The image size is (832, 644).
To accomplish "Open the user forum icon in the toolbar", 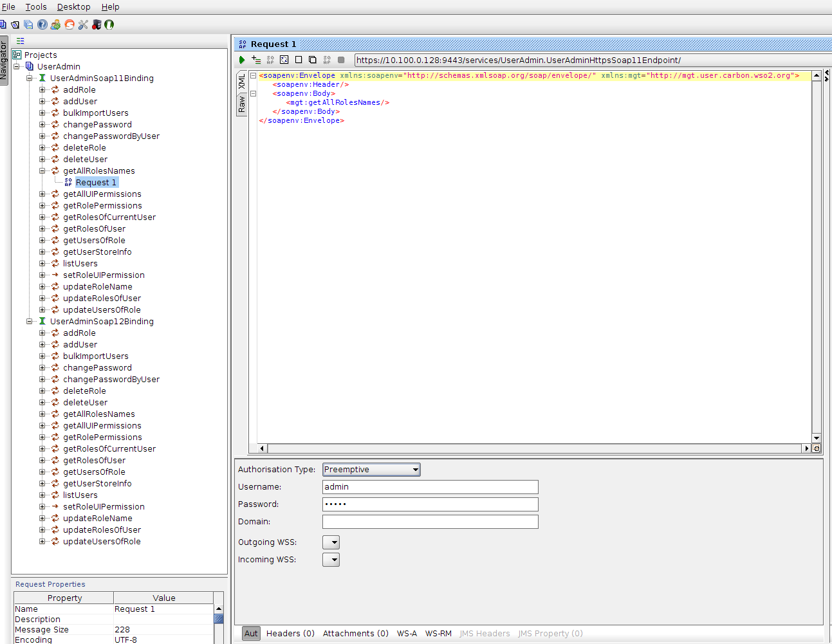I will click(55, 24).
